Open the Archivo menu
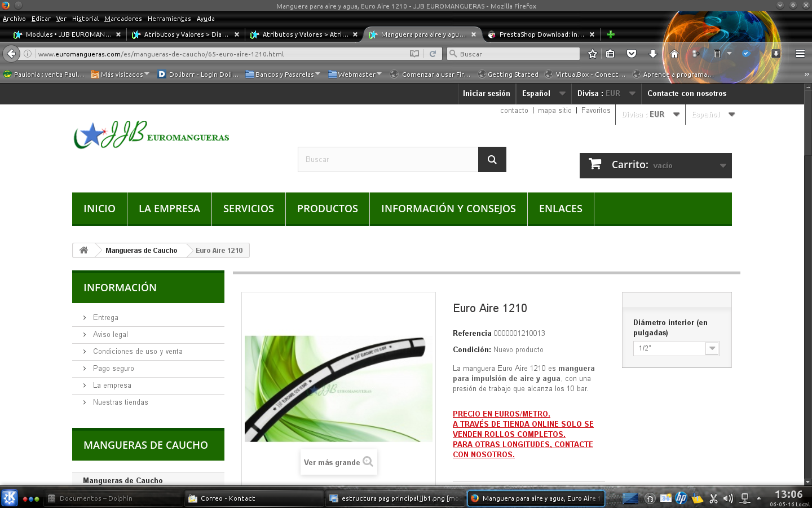 tap(14, 19)
